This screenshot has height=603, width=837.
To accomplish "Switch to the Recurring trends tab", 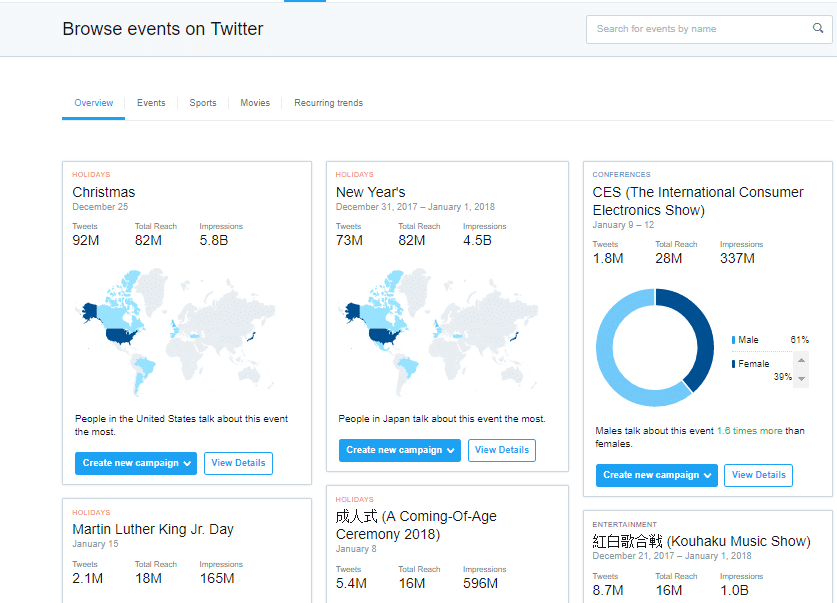I will tap(328, 103).
